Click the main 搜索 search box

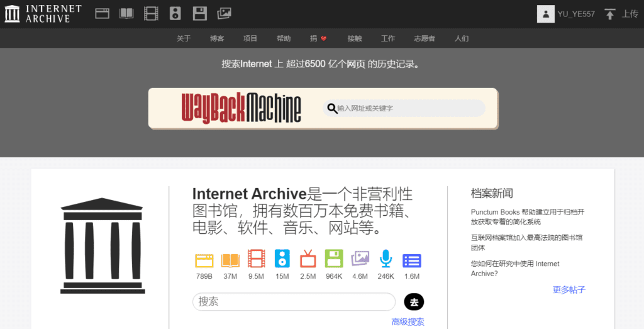pos(294,302)
